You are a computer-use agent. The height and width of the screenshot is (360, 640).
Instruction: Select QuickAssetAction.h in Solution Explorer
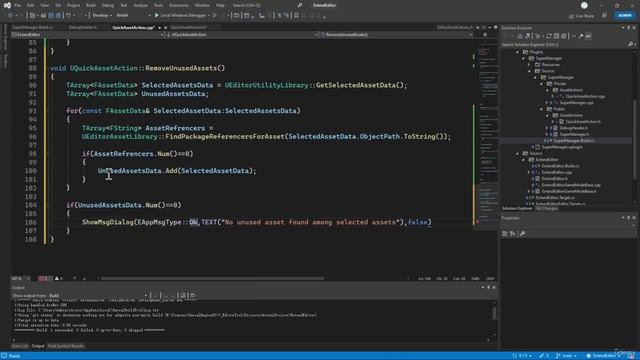coord(583,122)
